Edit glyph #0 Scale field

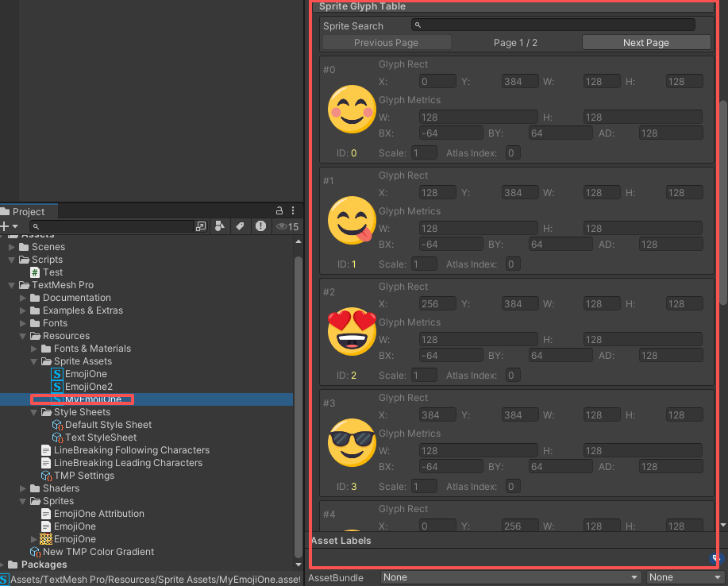(x=424, y=152)
